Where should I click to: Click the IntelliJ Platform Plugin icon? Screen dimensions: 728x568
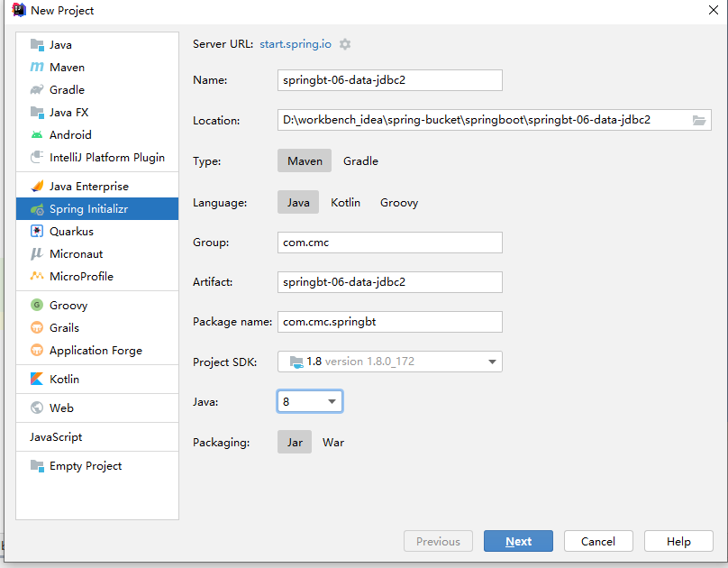37,157
